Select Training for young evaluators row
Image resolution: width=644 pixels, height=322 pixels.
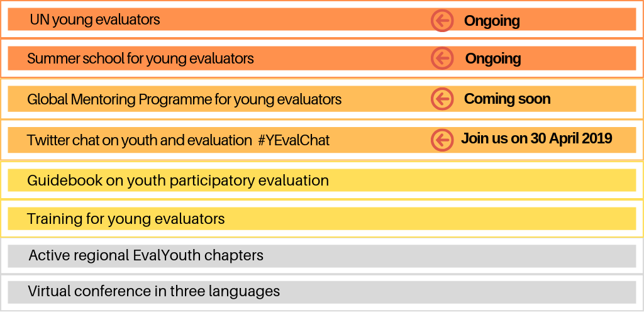322,218
